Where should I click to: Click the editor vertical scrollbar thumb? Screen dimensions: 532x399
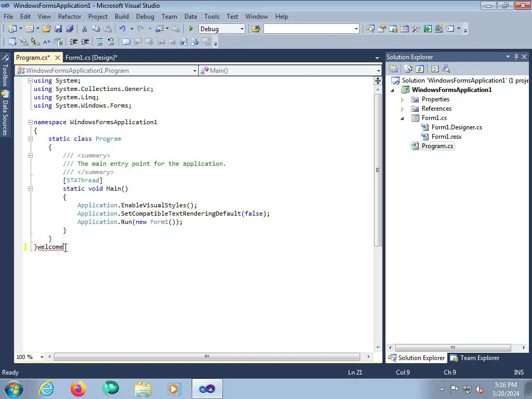pos(378,170)
